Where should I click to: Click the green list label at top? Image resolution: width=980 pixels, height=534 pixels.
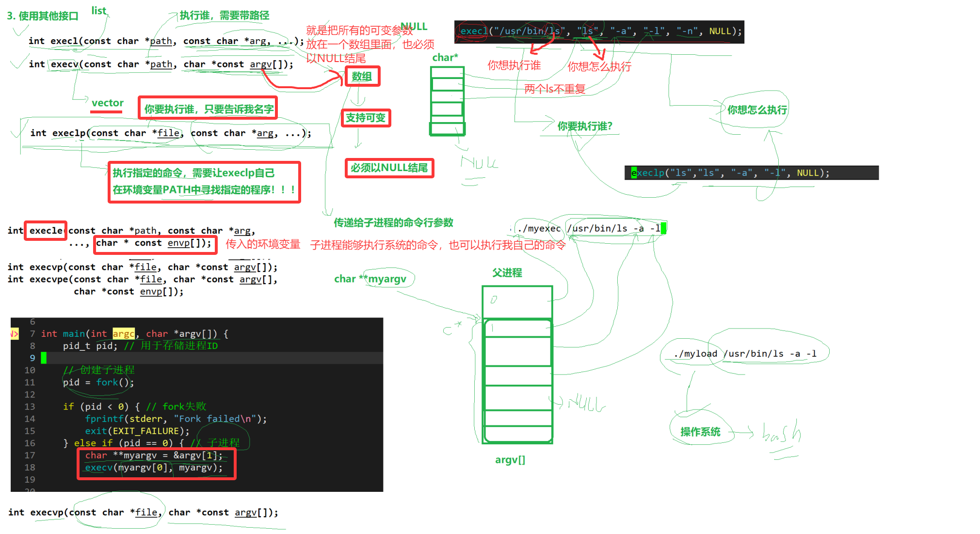(98, 11)
